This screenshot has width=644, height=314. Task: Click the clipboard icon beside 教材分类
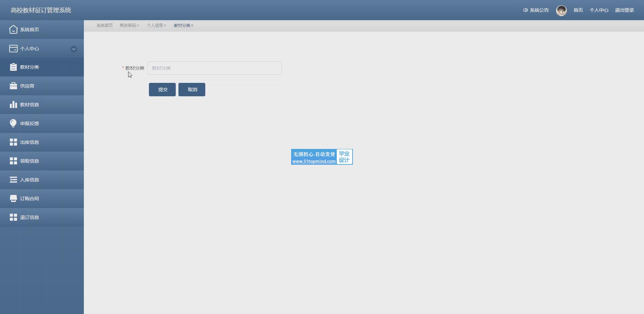[x=13, y=67]
